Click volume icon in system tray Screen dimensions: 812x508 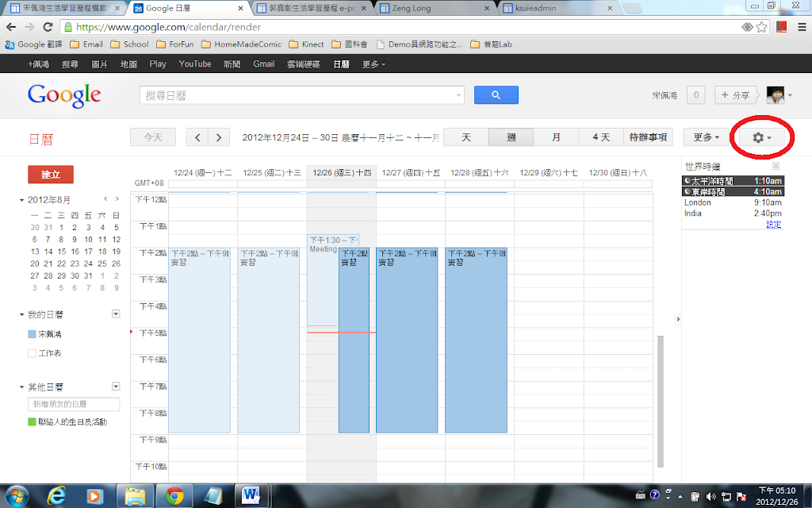710,496
